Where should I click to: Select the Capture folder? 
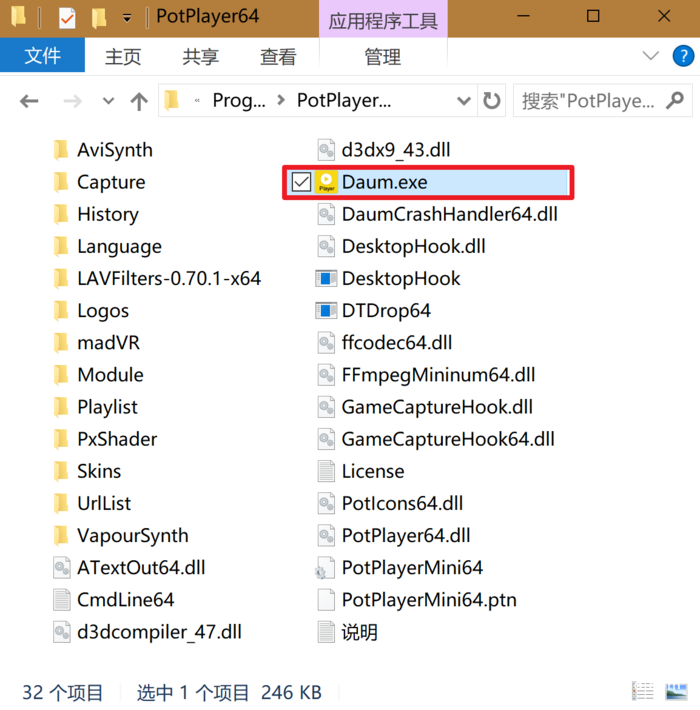pos(100,182)
